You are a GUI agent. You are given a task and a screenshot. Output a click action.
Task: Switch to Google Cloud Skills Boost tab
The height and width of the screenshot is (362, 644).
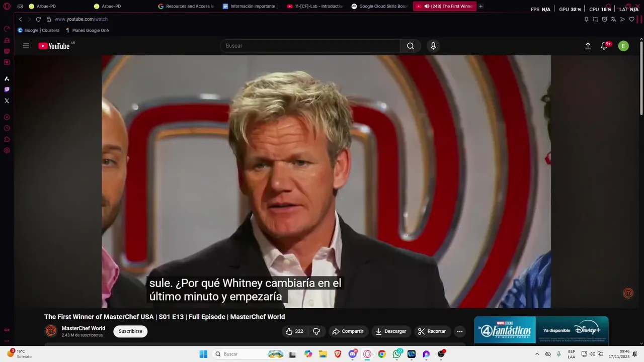(380, 7)
